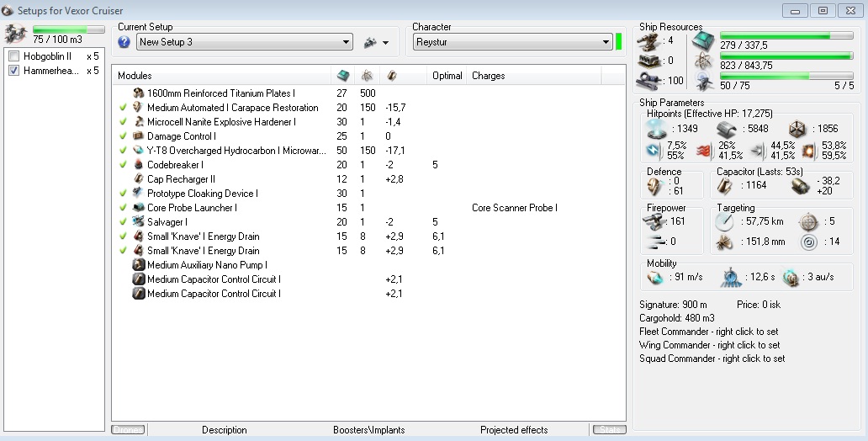
Task: Click the ship icon beside setup dropdown
Action: [370, 42]
